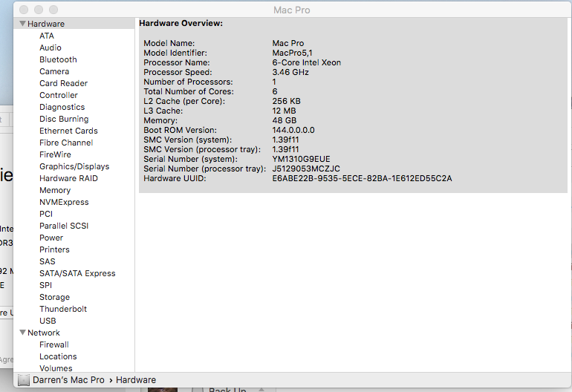Show Diagnostics information

[62, 107]
